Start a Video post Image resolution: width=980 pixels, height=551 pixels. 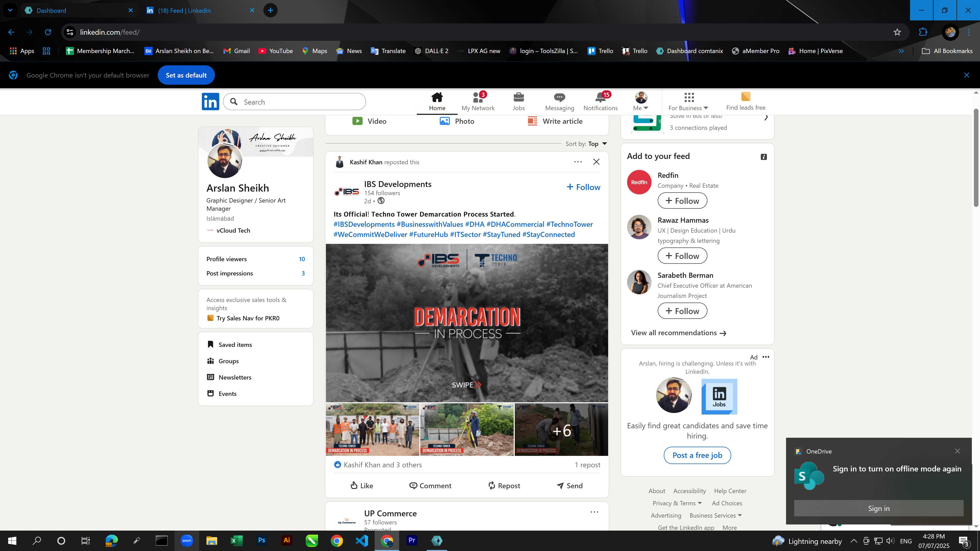click(x=369, y=121)
